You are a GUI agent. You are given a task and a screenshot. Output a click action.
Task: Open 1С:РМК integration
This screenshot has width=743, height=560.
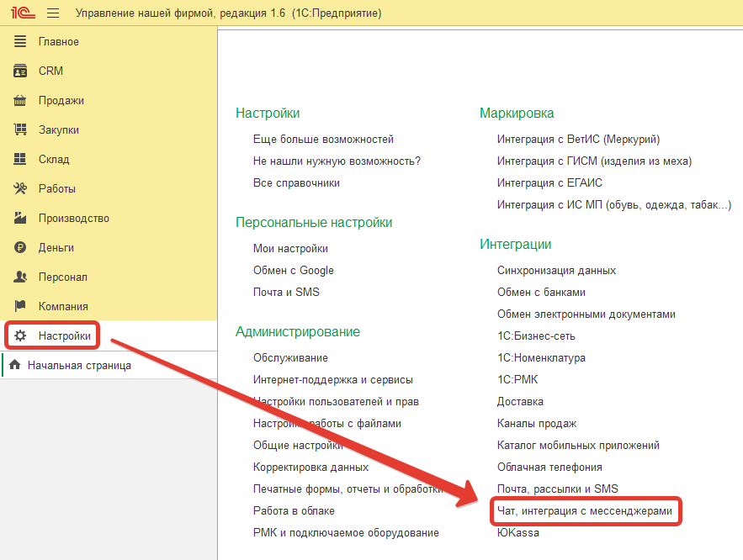click(x=517, y=380)
